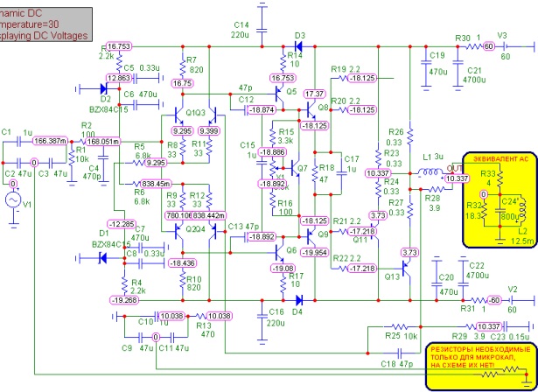Select the C4 470p capacitor symbol
This screenshot has width=538, height=392.
pos(103,157)
